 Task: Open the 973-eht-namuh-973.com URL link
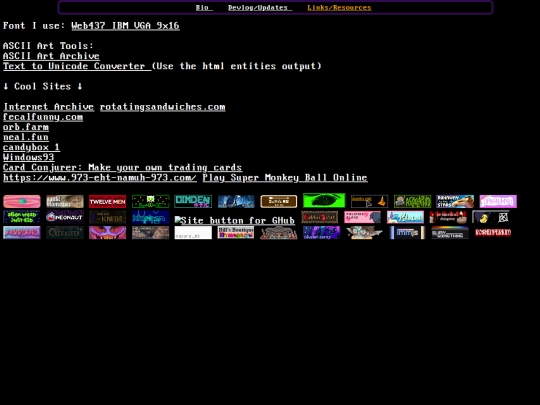(x=100, y=178)
